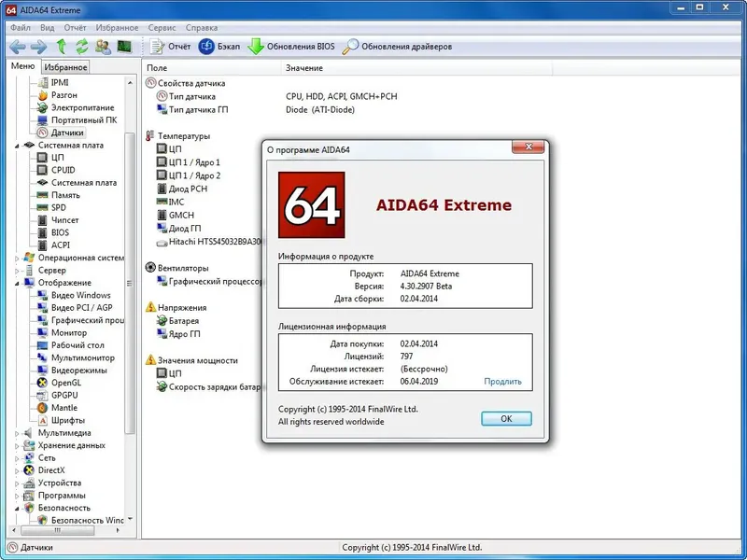Click the Forward navigation arrow icon
Viewport: 747px width, 560px height.
coord(38,47)
